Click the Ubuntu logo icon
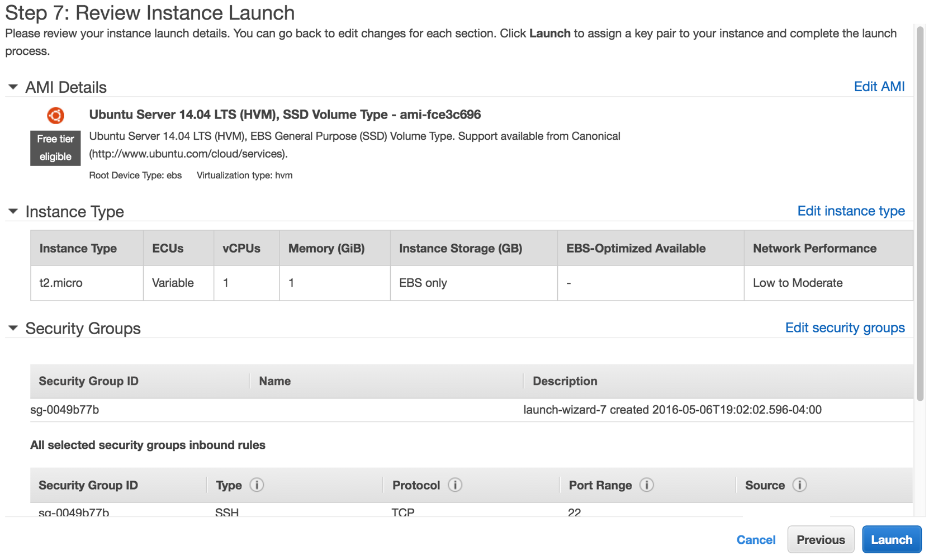Image resolution: width=929 pixels, height=560 pixels. [55, 116]
